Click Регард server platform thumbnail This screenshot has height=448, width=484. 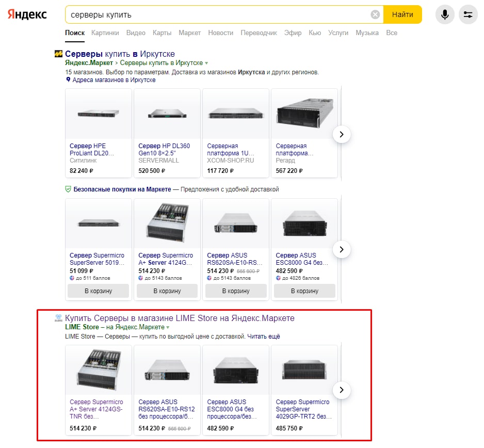(x=304, y=114)
